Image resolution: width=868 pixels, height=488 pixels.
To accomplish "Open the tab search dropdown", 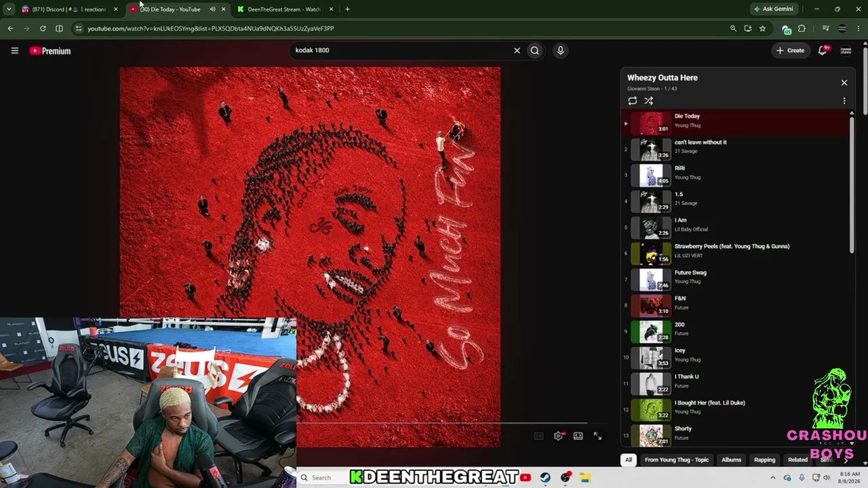I will 9,9.
